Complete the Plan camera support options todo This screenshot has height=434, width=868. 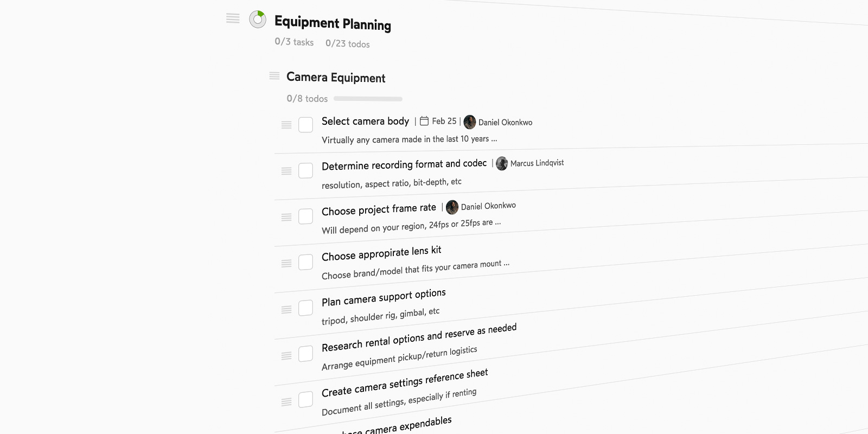coord(306,308)
